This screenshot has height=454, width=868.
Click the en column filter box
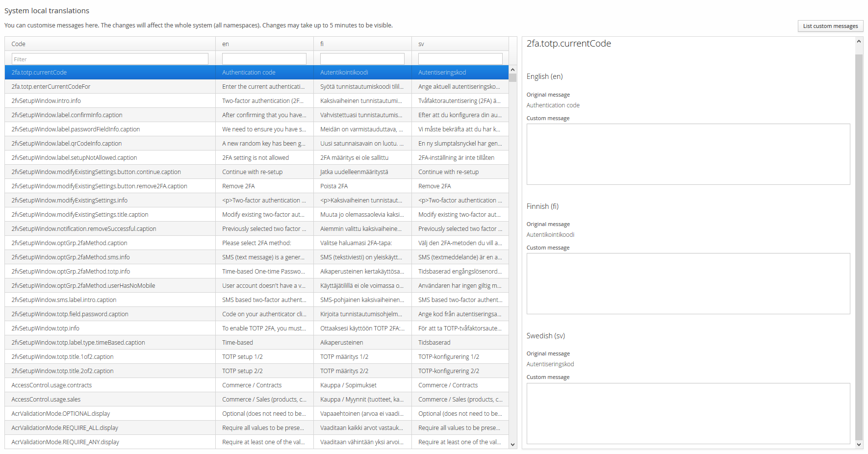[x=264, y=59]
